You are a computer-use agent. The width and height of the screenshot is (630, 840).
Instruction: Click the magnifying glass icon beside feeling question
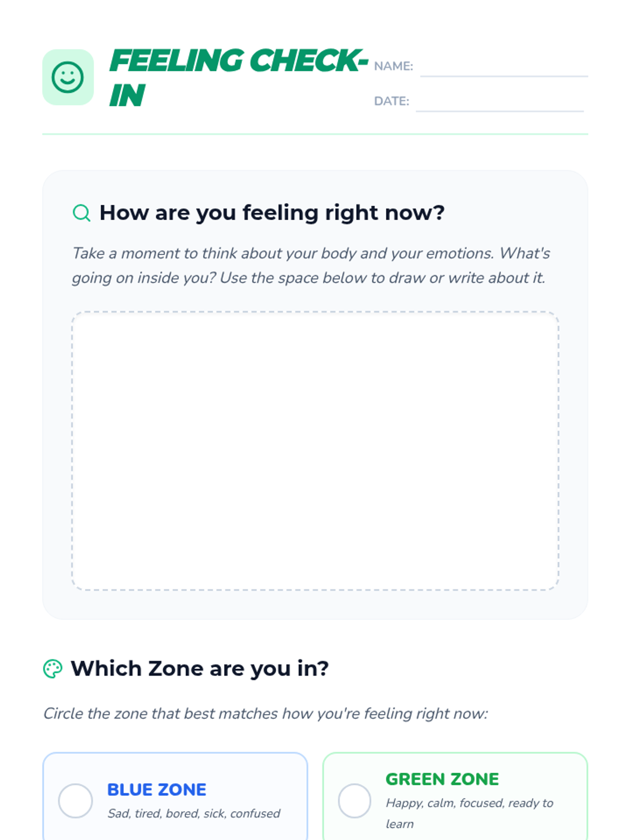tap(81, 213)
